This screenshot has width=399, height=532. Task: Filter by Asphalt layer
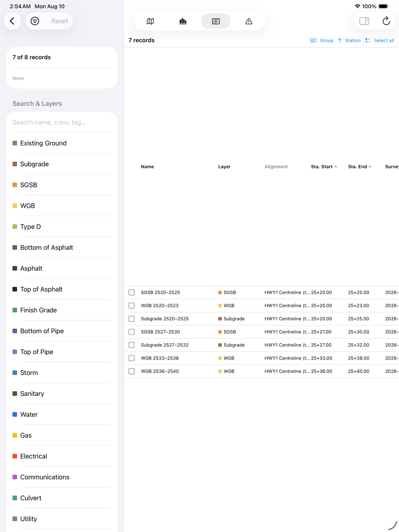(x=62, y=269)
